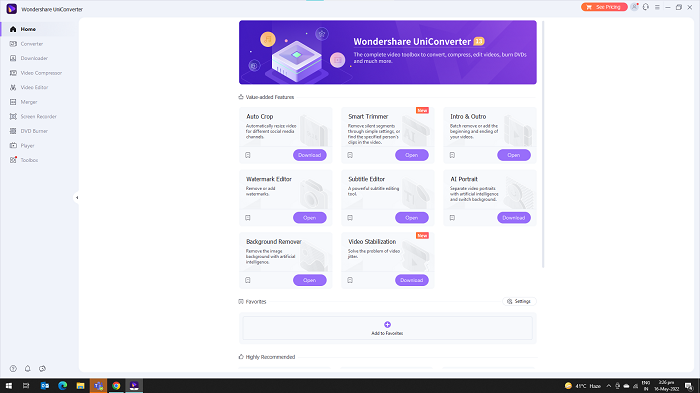Collapse the left sidebar using the arrow handle
The width and height of the screenshot is (700, 393).
[77, 197]
